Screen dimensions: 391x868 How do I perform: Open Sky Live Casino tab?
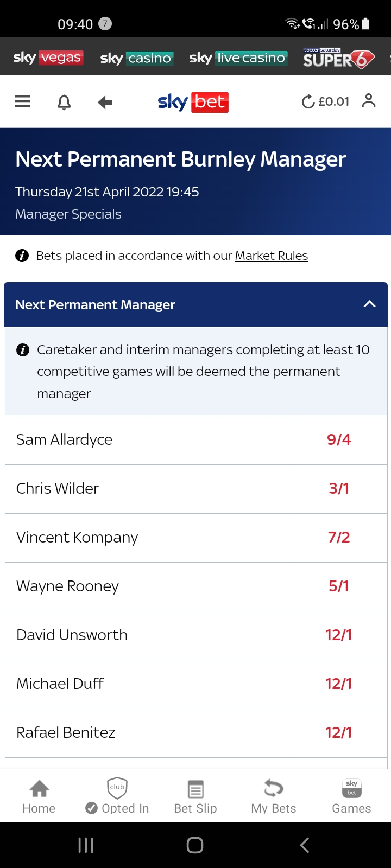click(x=237, y=58)
